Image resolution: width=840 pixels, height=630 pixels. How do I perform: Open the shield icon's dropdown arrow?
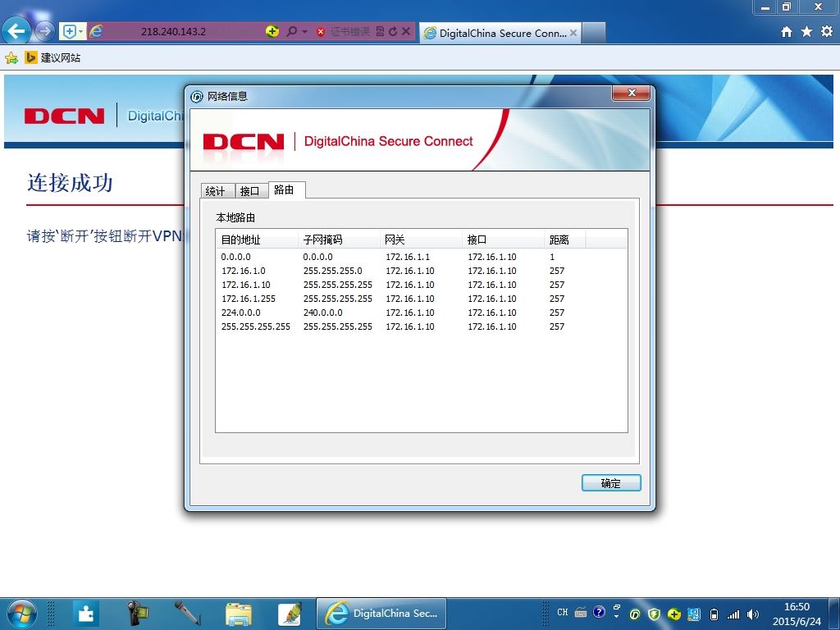(x=81, y=32)
